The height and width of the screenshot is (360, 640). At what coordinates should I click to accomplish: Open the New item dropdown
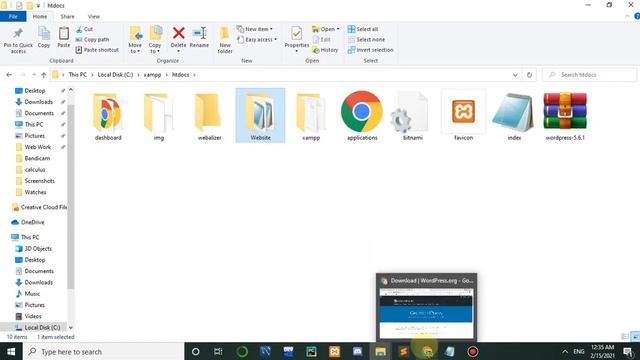(255, 29)
